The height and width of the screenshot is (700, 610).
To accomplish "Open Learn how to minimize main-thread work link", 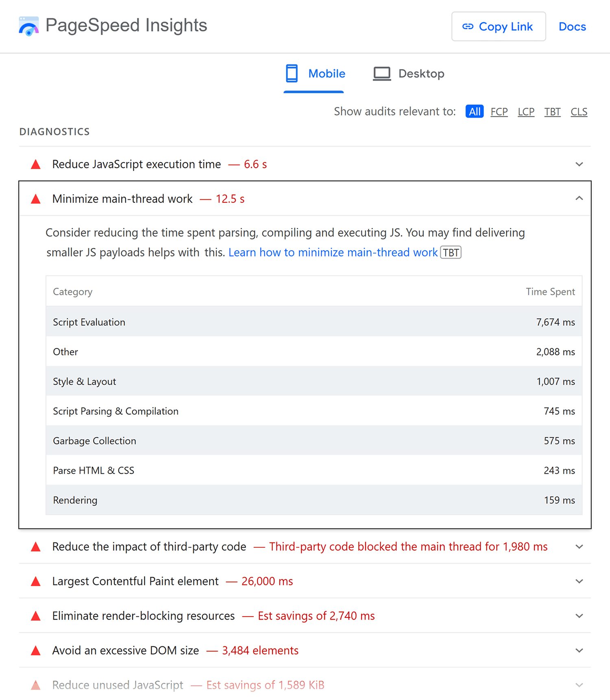I will point(333,252).
